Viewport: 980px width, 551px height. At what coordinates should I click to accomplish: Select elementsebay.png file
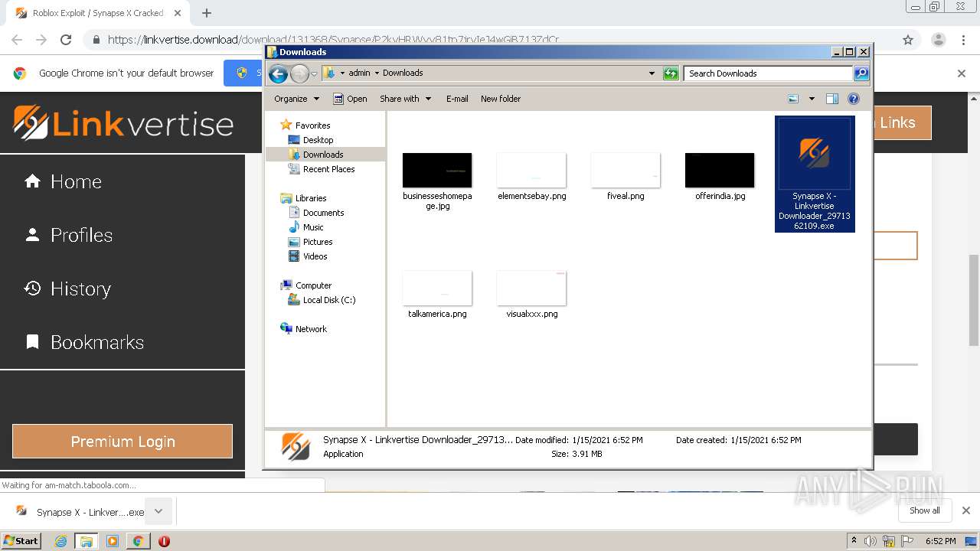532,178
